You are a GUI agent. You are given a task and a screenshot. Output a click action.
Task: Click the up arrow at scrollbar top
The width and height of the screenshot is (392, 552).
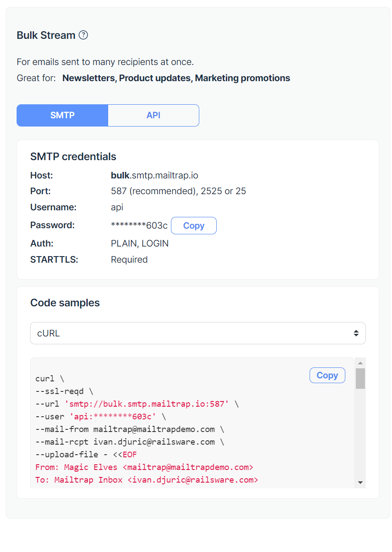361,363
